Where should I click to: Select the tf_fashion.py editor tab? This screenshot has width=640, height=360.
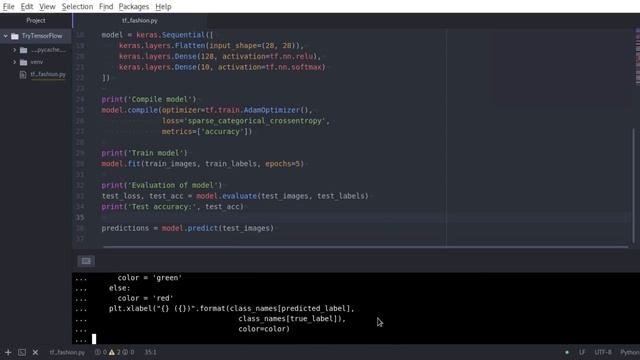coord(140,20)
